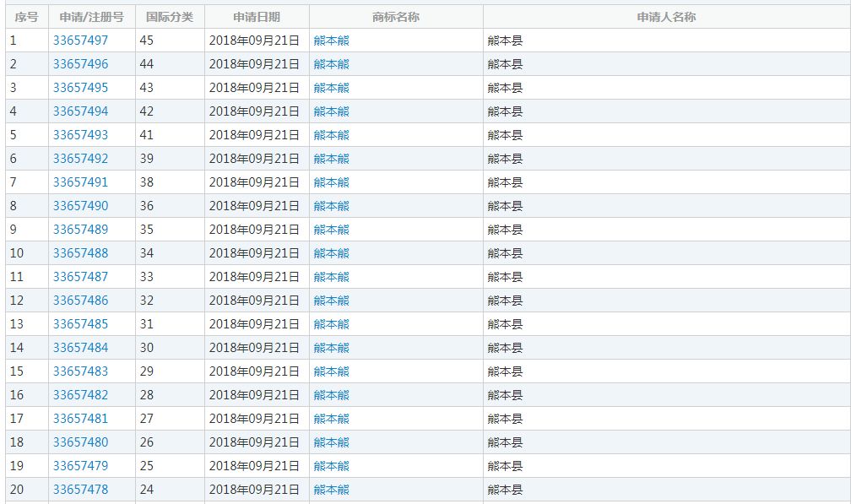Select international class cell 32

click(170, 301)
